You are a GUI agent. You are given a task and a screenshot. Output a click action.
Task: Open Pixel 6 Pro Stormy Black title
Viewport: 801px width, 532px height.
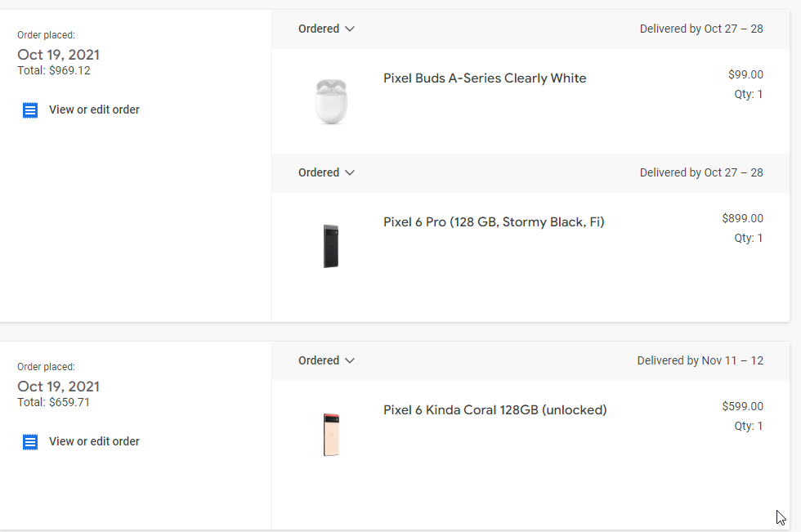[494, 222]
